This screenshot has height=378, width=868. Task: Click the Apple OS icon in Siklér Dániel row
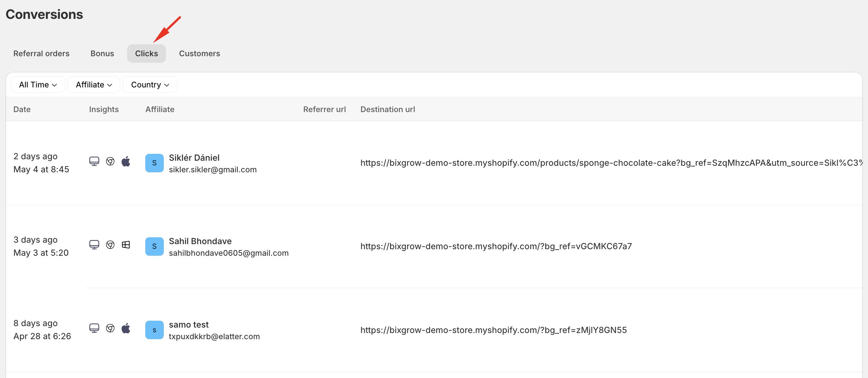click(126, 161)
